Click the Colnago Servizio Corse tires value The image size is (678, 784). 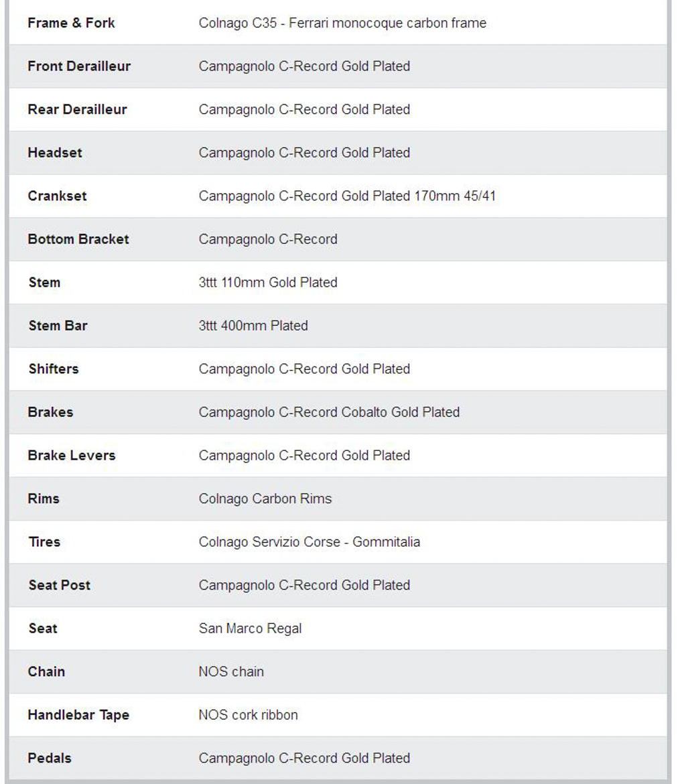click(310, 541)
